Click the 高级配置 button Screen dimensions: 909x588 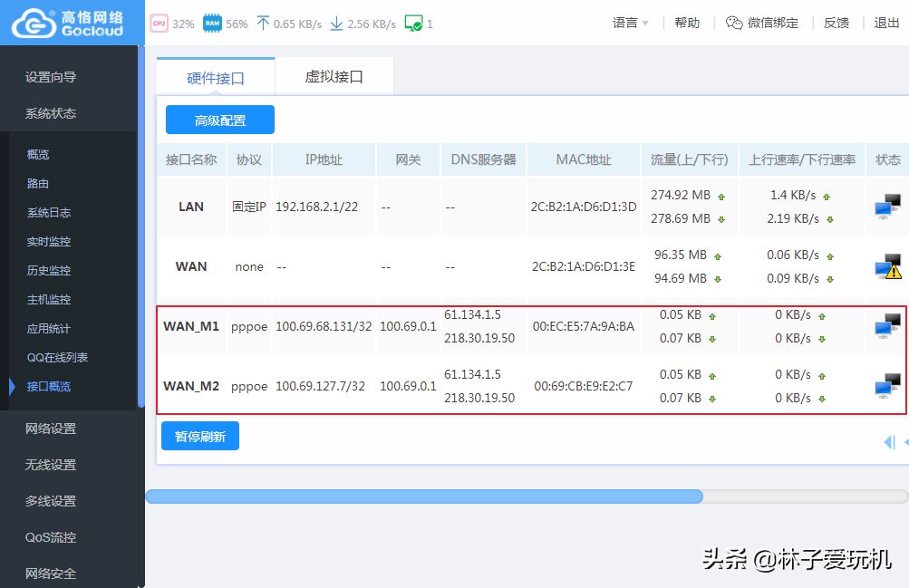pyautogui.click(x=220, y=120)
